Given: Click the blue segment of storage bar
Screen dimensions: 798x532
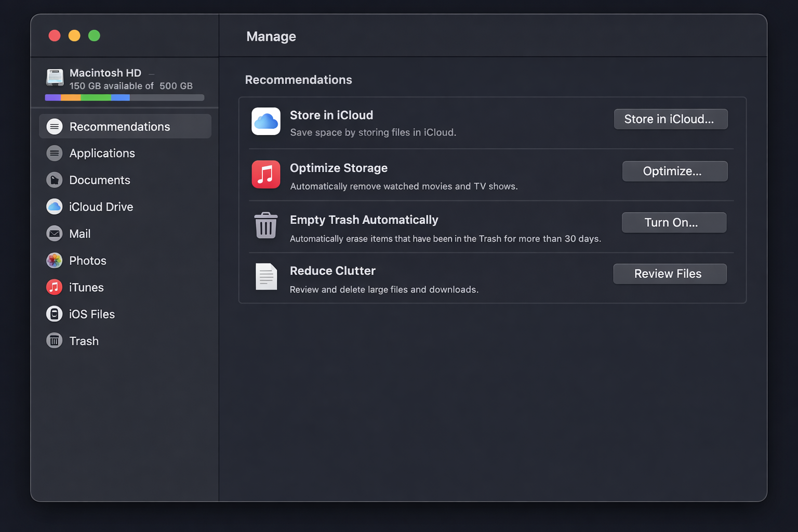Looking at the screenshot, I should 121,97.
